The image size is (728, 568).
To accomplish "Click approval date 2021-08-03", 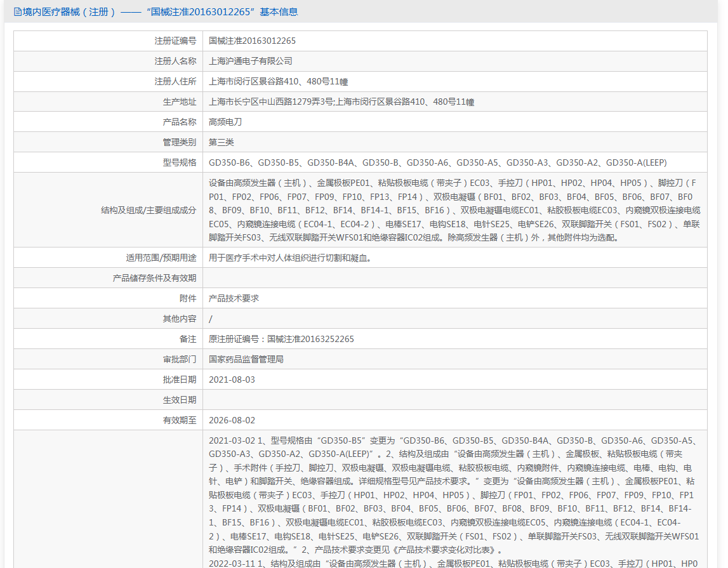I will [232, 380].
